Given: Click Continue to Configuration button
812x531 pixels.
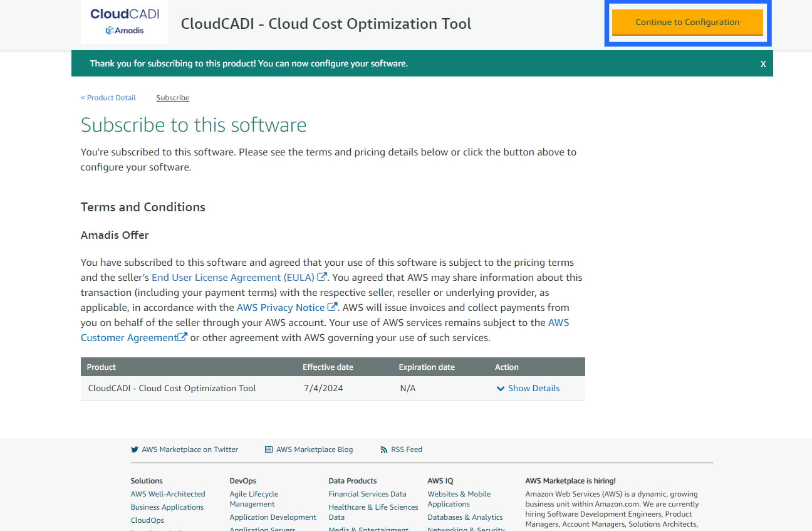Looking at the screenshot, I should click(687, 23).
